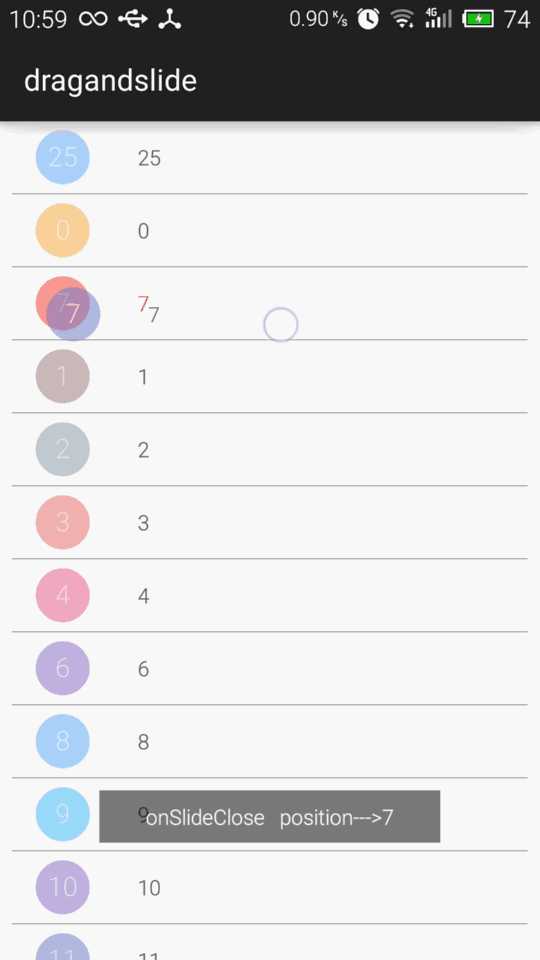Select the list row with text 3
Screen dimensions: 540x960
(270, 522)
